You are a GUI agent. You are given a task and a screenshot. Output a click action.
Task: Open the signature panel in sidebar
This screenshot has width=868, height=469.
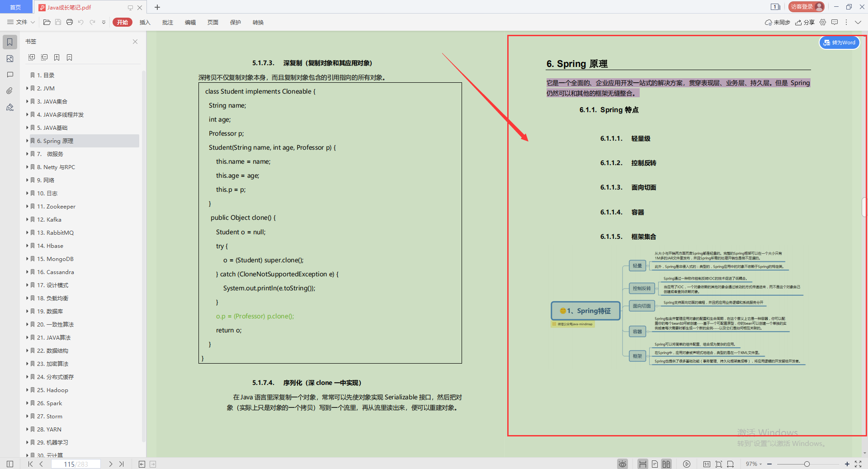(9, 107)
